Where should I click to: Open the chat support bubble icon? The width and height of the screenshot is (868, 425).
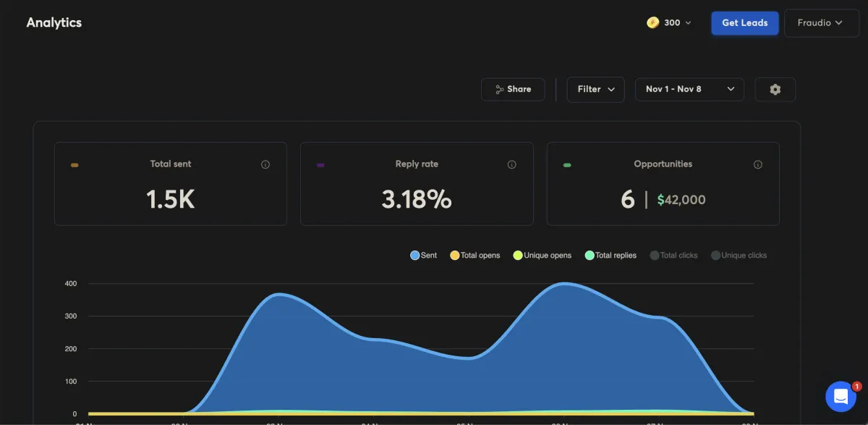(x=841, y=396)
